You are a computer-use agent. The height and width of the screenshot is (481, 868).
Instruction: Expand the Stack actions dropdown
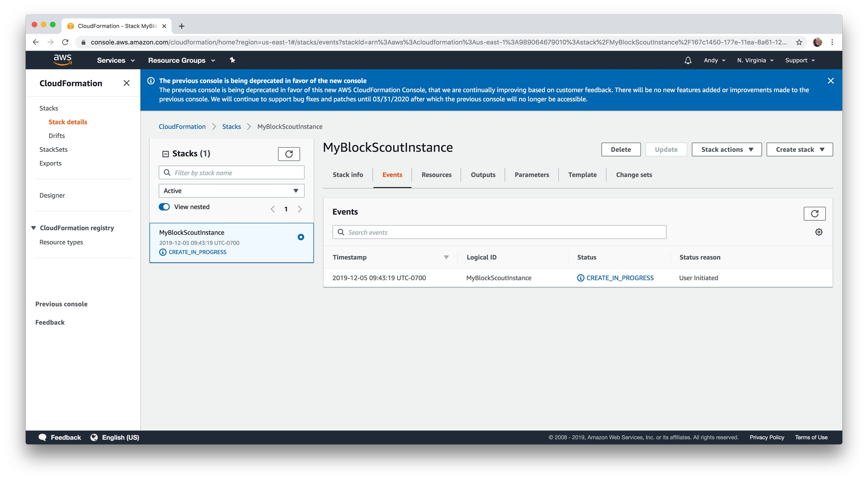pyautogui.click(x=727, y=150)
